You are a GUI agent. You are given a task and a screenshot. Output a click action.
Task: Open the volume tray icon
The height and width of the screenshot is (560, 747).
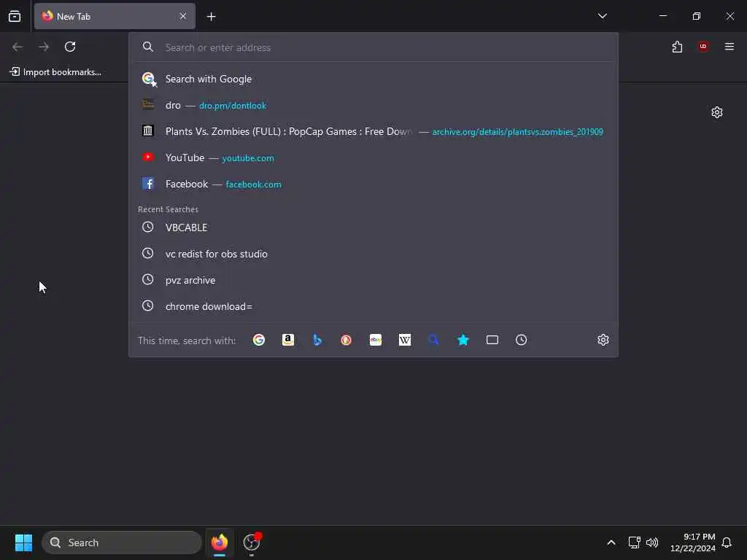(x=652, y=542)
